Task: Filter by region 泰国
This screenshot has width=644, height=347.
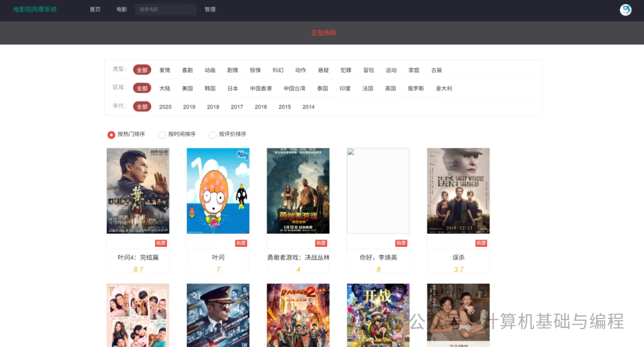Action: 322,88
